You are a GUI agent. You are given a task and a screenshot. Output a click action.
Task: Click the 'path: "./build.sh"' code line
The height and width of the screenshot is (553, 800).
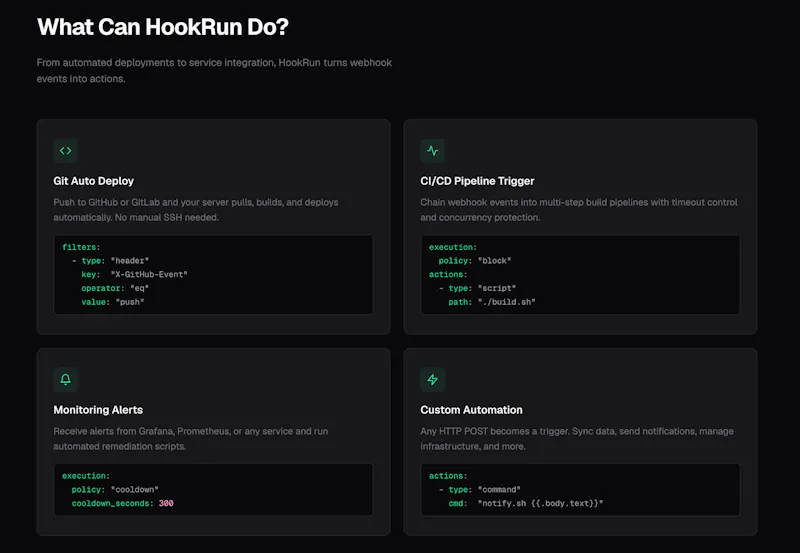492,302
